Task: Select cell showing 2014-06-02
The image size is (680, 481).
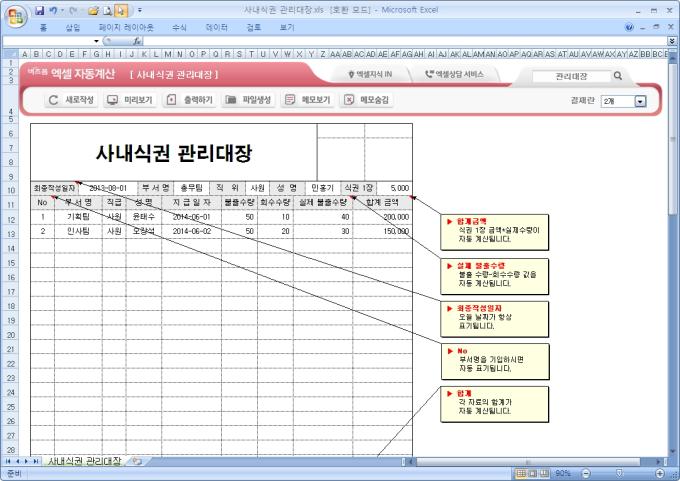Action: pos(192,231)
